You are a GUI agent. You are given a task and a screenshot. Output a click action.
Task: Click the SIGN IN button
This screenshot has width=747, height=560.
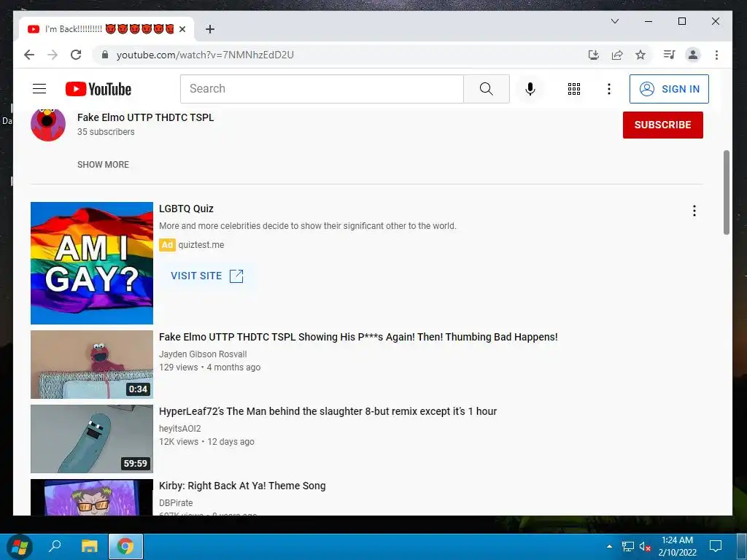[x=669, y=88]
